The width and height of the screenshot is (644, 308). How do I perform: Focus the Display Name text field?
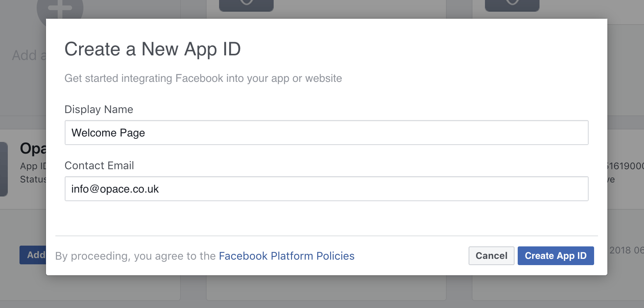coord(326,133)
